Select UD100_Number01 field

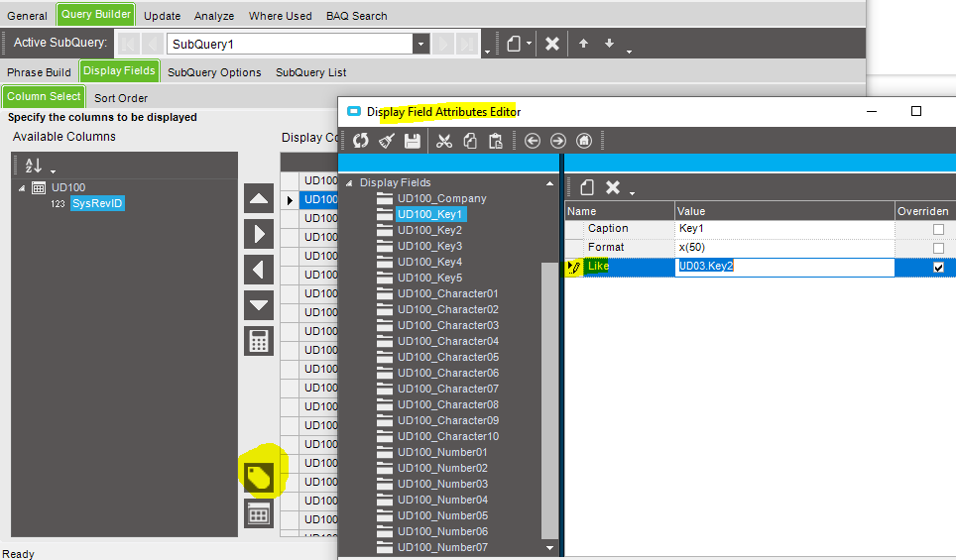[442, 452]
